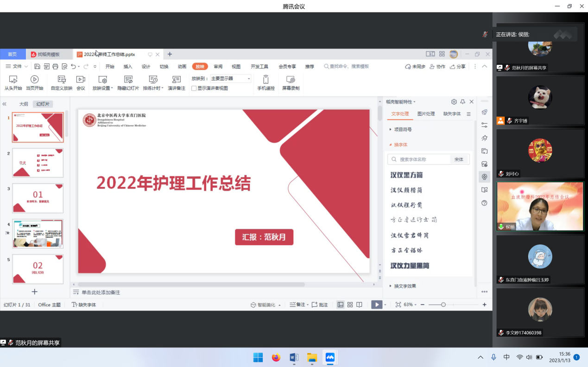Expand the 项目符号 section
The height and width of the screenshot is (367, 588).
400,130
